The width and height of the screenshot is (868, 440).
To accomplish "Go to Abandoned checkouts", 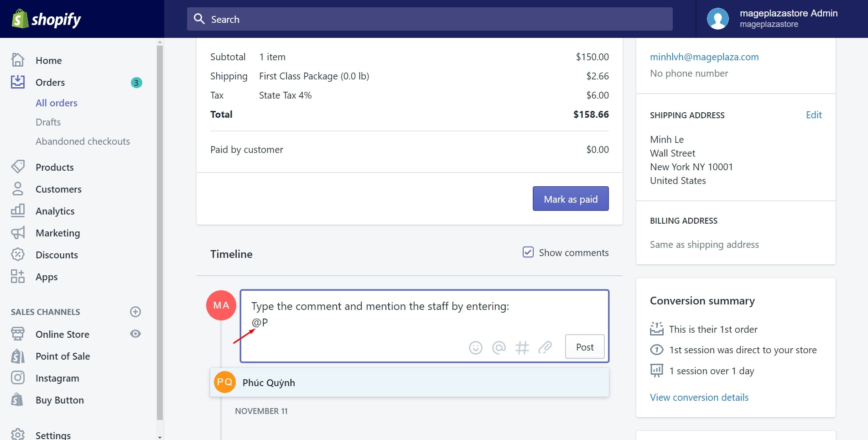I will [x=83, y=141].
